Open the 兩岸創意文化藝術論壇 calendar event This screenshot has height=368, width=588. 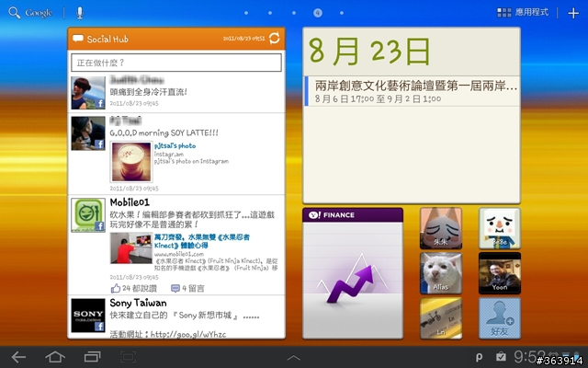point(412,91)
